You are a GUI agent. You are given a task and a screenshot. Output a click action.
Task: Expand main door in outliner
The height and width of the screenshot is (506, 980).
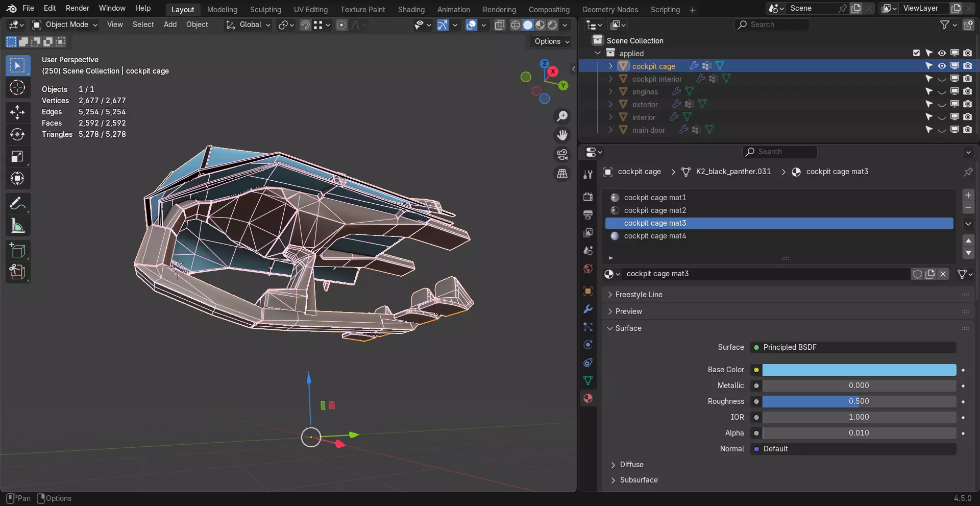click(610, 130)
